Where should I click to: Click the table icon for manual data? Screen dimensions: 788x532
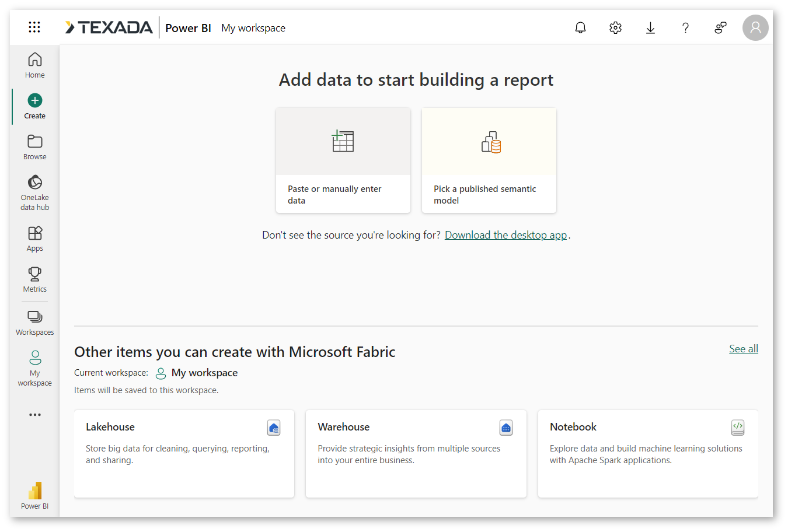coord(343,141)
